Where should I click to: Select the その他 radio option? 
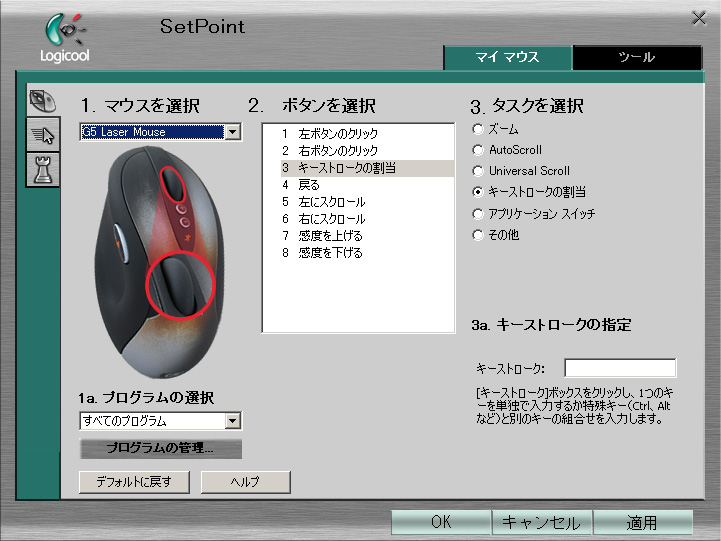click(x=478, y=235)
